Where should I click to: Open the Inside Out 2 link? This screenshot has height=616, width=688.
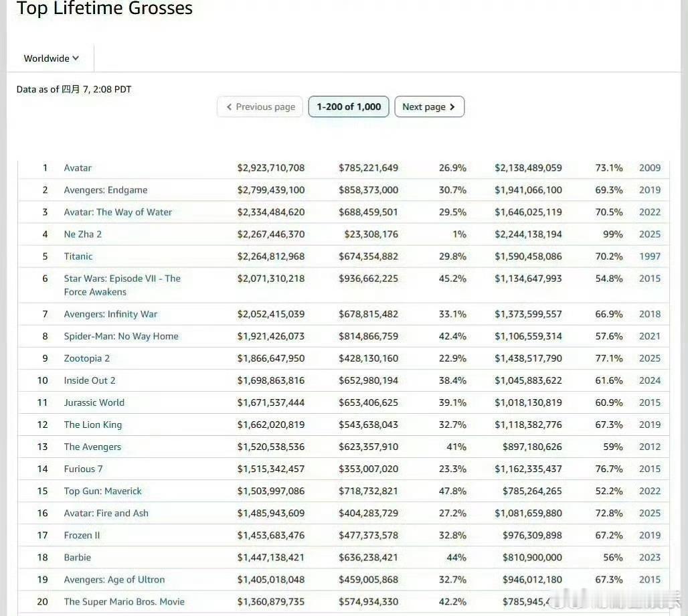click(90, 380)
